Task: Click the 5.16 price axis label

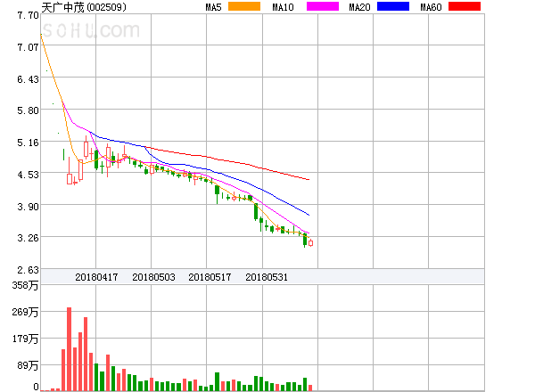Action: [28, 143]
